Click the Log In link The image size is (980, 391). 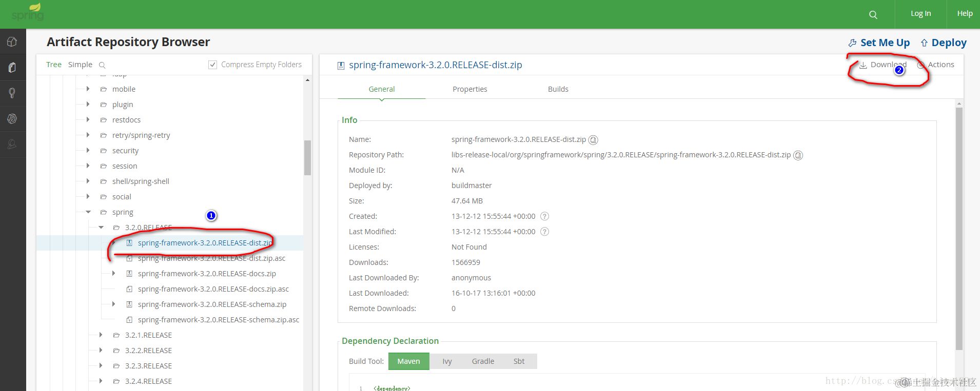(x=921, y=14)
